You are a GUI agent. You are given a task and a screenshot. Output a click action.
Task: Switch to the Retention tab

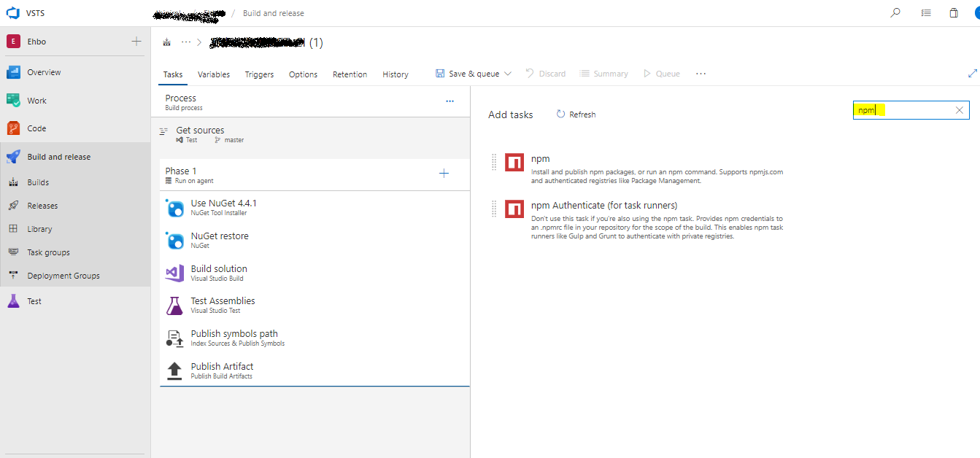coord(350,74)
